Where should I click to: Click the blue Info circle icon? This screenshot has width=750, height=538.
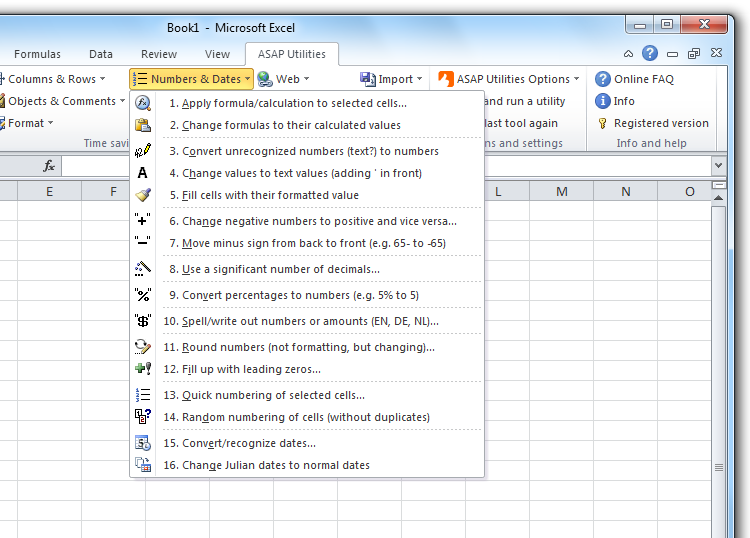(x=603, y=101)
